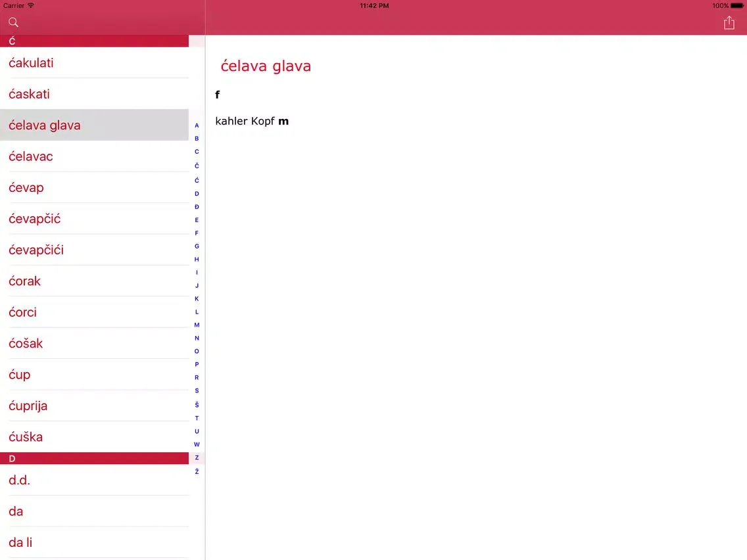Tap the battery indicator in status bar
747x560 pixels.
737,6
